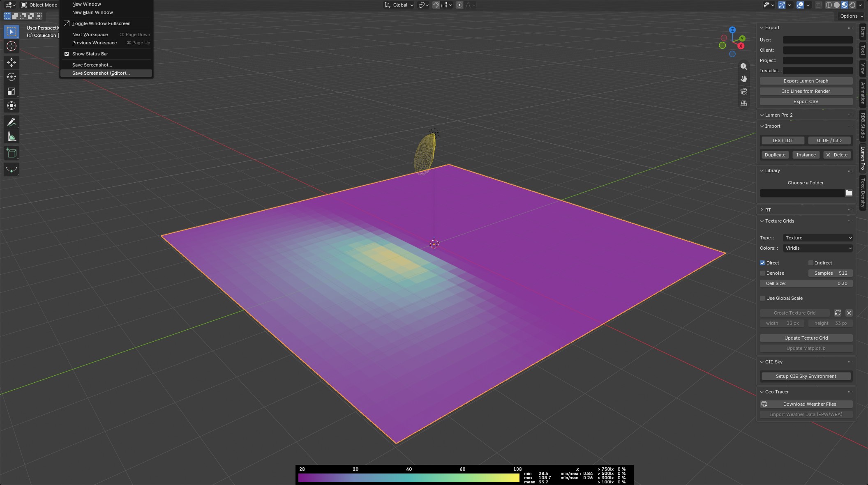Viewport: 868px width, 485px height.
Task: Choose the Annotate pencil tool
Action: pyautogui.click(x=12, y=122)
